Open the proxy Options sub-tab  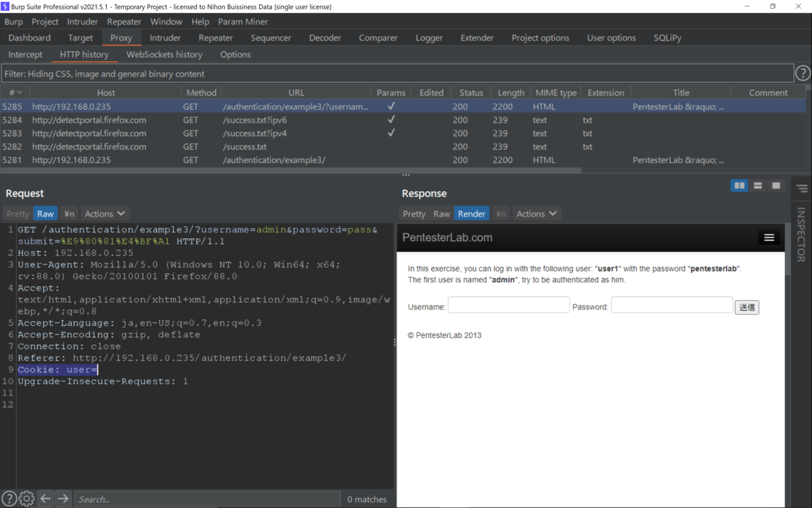pyautogui.click(x=235, y=54)
